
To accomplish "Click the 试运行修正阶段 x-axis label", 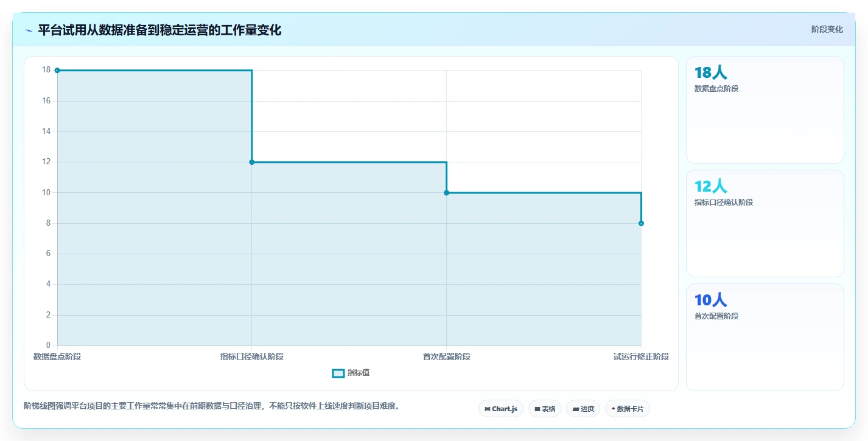I will click(x=642, y=356).
